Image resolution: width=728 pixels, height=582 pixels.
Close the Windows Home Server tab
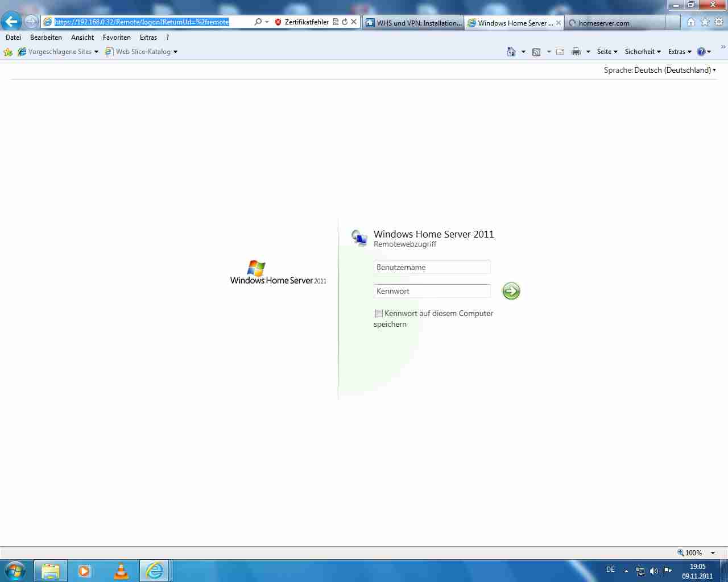pyautogui.click(x=559, y=23)
